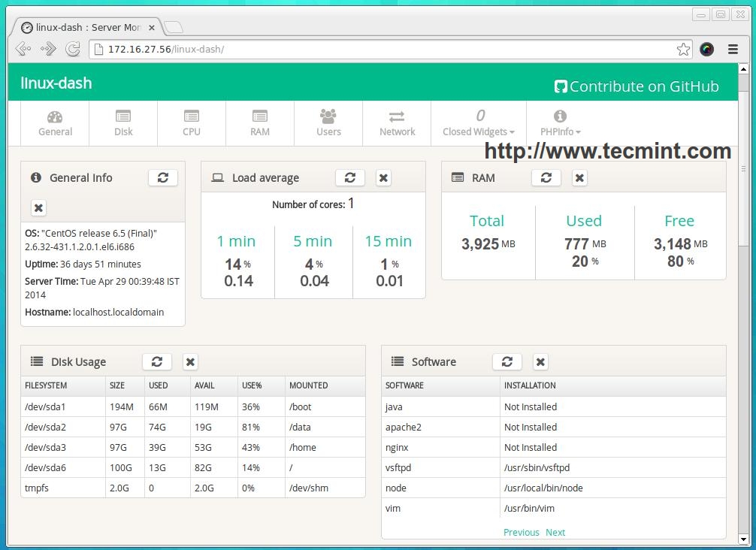This screenshot has width=756, height=550.
Task: Refresh the Disk Usage widget
Action: [156, 361]
